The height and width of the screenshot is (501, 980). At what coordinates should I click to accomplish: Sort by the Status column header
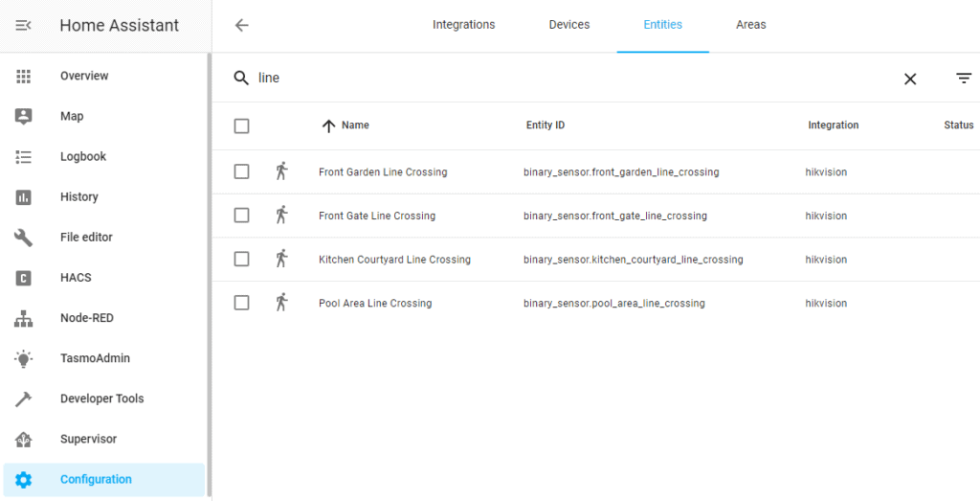(959, 125)
